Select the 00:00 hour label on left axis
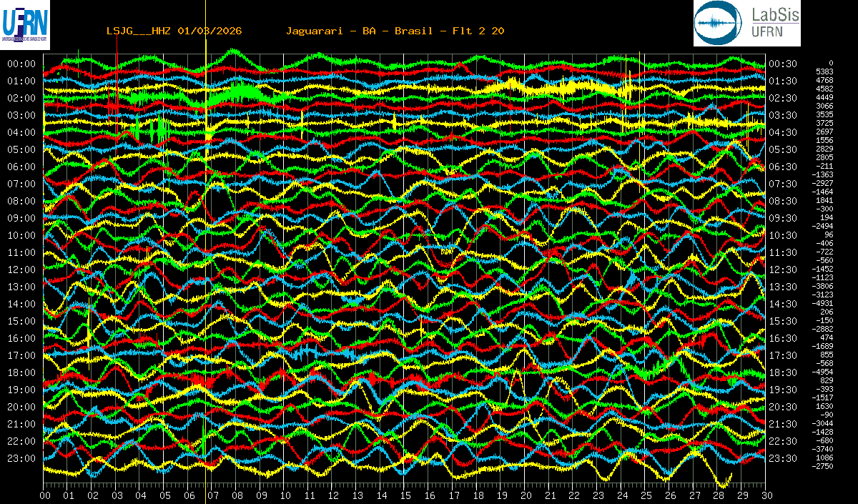The width and height of the screenshot is (858, 504). pyautogui.click(x=21, y=64)
